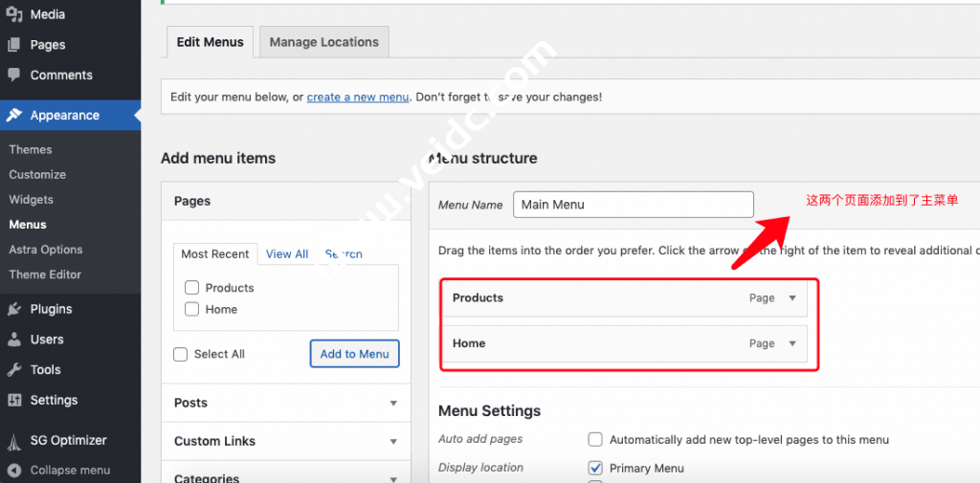
Task: Open the View All tab
Action: [x=287, y=254]
